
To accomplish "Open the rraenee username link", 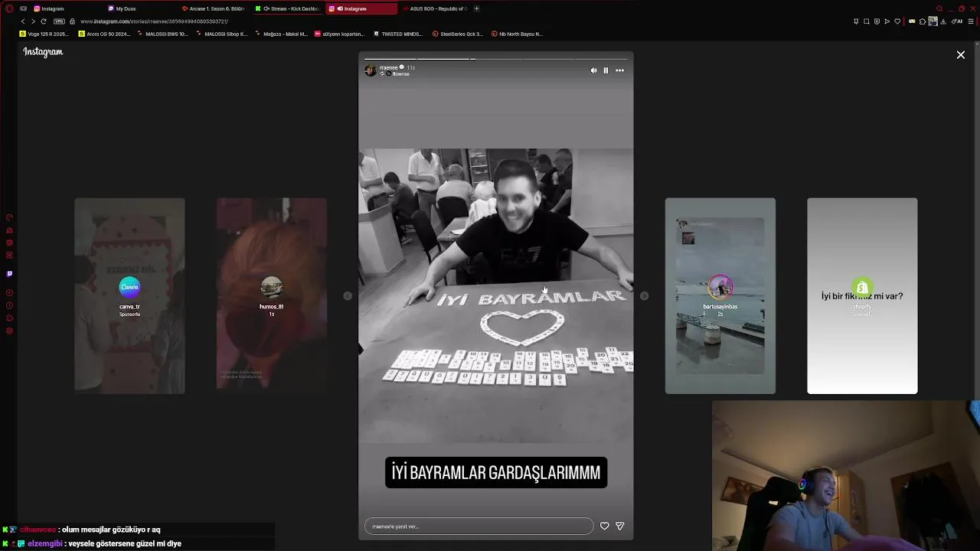I will (x=389, y=67).
